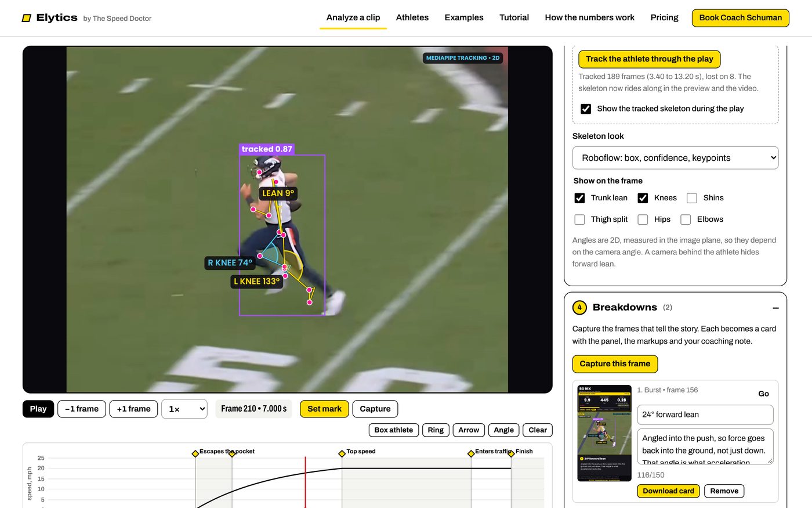The width and height of the screenshot is (812, 508).
Task: Remove the Burst breakdown card
Action: 724,491
